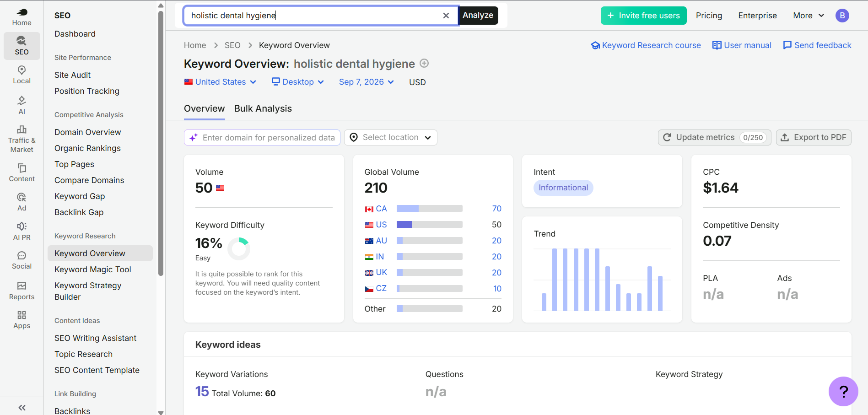Open Backlink Gap in the sidebar
Viewport: 868px width, 415px height.
(79, 212)
